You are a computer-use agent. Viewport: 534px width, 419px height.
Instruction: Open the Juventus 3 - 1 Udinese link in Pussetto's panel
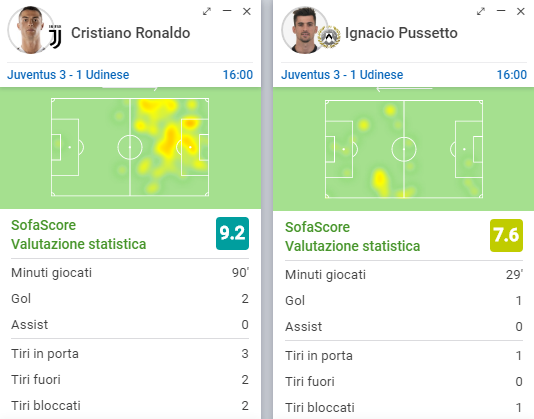click(342, 75)
